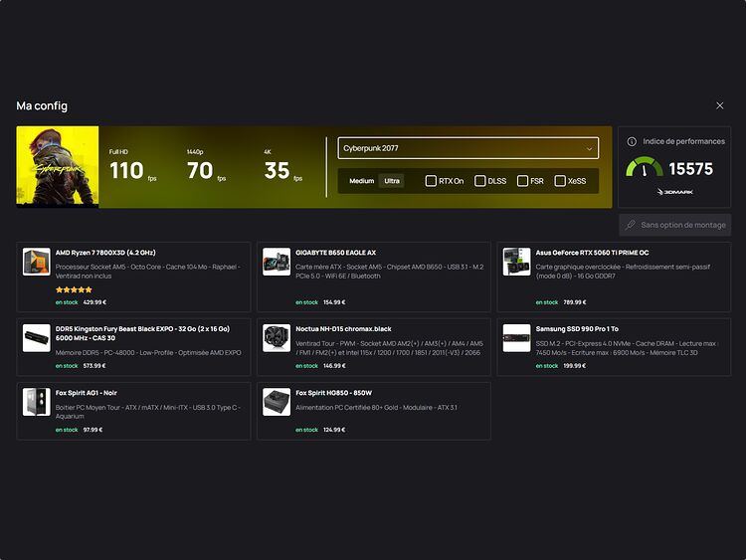This screenshot has height=560, width=746.
Task: Enable the DLSS checkbox
Action: point(480,181)
